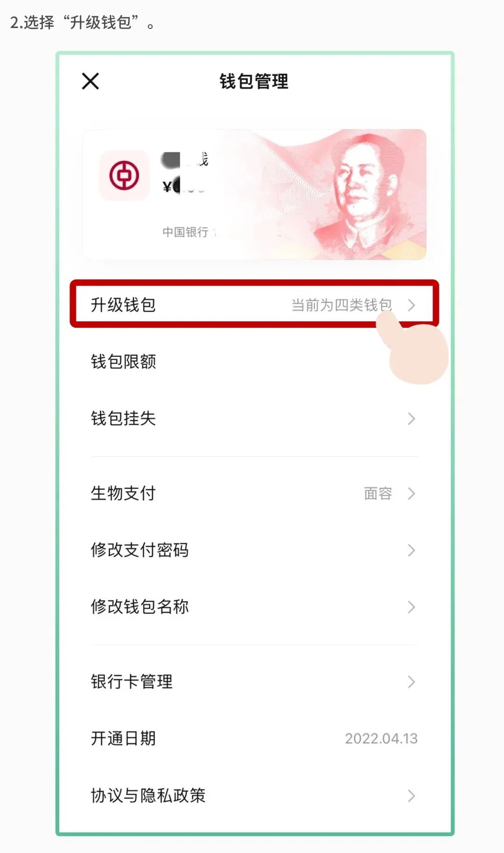
Task: Open 修改支付密码 option
Action: coord(254,550)
